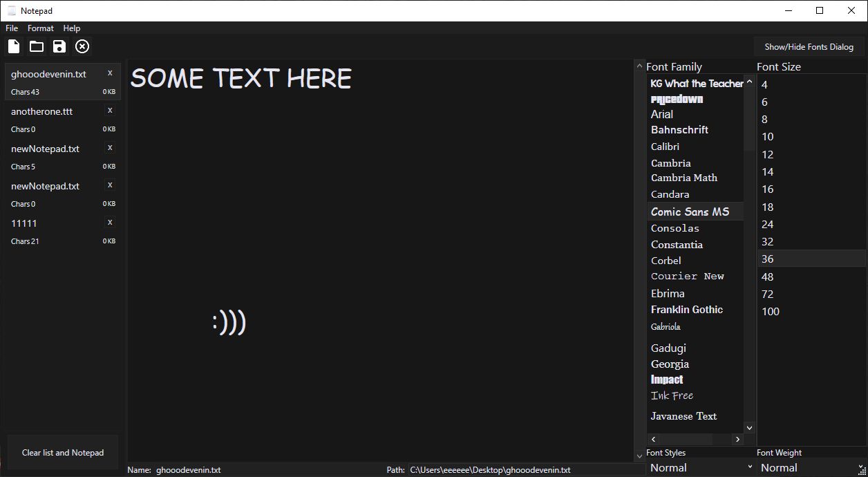Choose the Consolas font family
This screenshot has width=868, height=477.
[x=695, y=228]
